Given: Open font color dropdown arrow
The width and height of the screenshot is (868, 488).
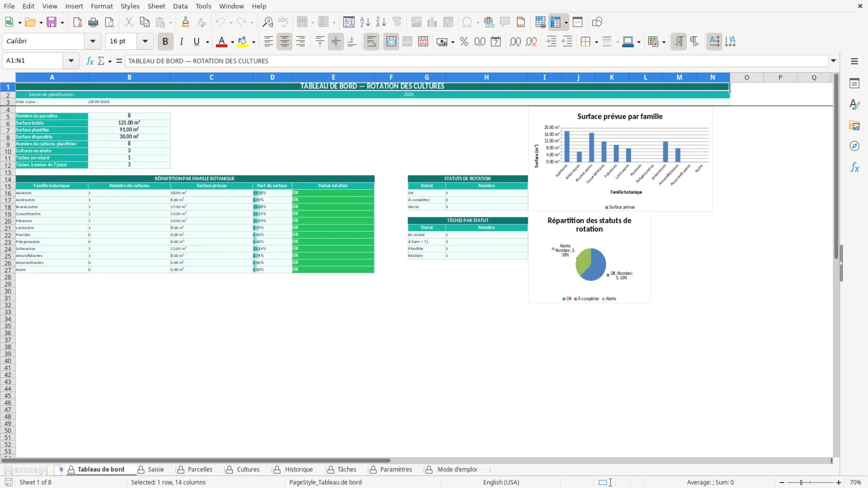Looking at the screenshot, I should tap(232, 42).
